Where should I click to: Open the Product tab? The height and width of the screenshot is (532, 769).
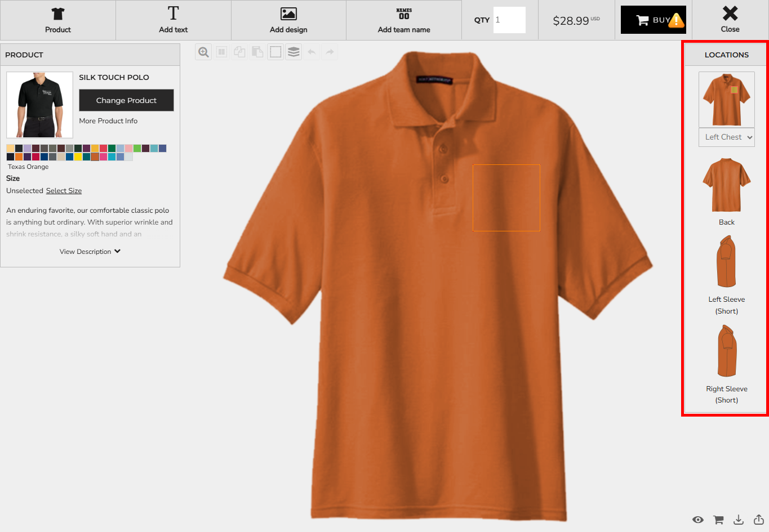[x=58, y=20]
